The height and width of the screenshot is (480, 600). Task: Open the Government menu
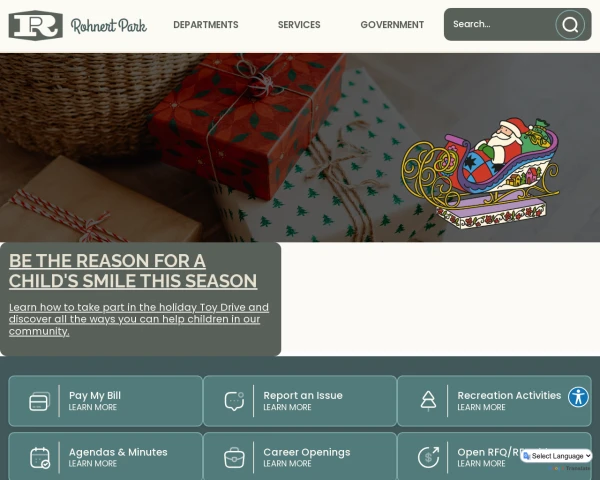[392, 25]
